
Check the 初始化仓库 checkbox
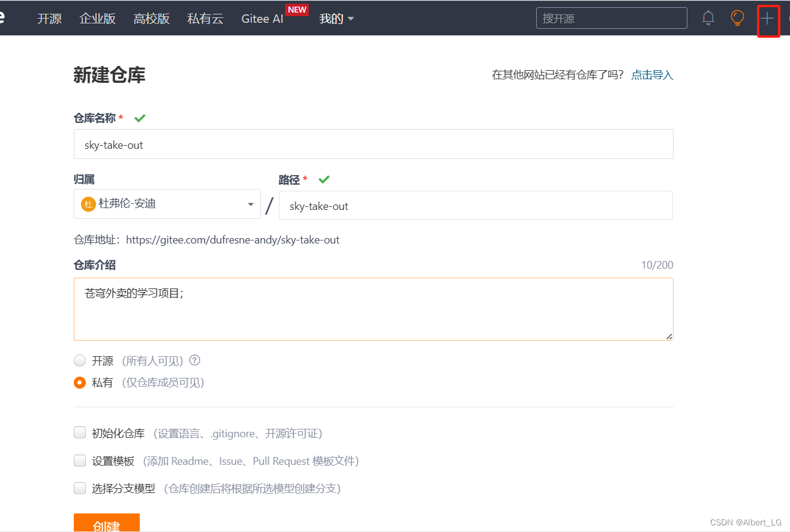point(80,433)
